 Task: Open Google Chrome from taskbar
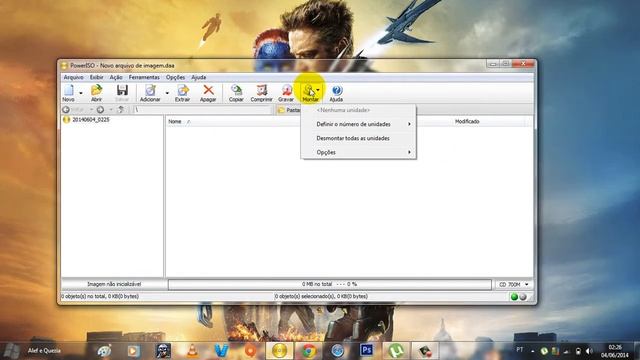click(309, 351)
